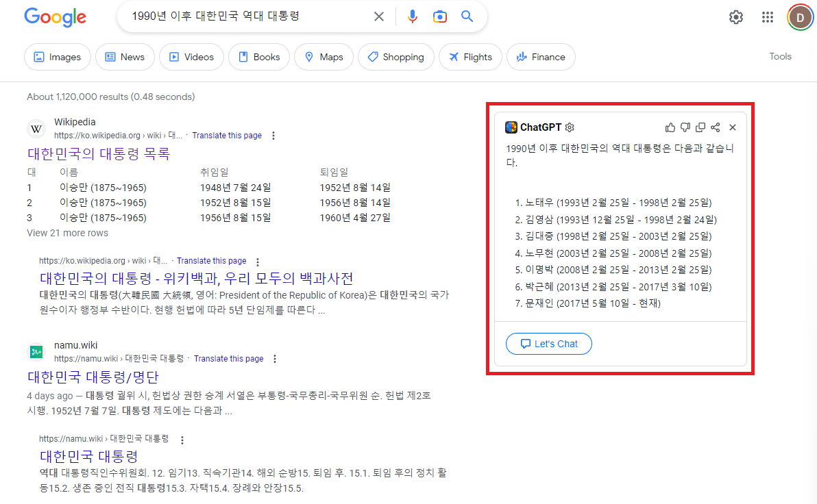Expand View 21 more rows
The width and height of the screenshot is (817, 504).
tap(68, 234)
